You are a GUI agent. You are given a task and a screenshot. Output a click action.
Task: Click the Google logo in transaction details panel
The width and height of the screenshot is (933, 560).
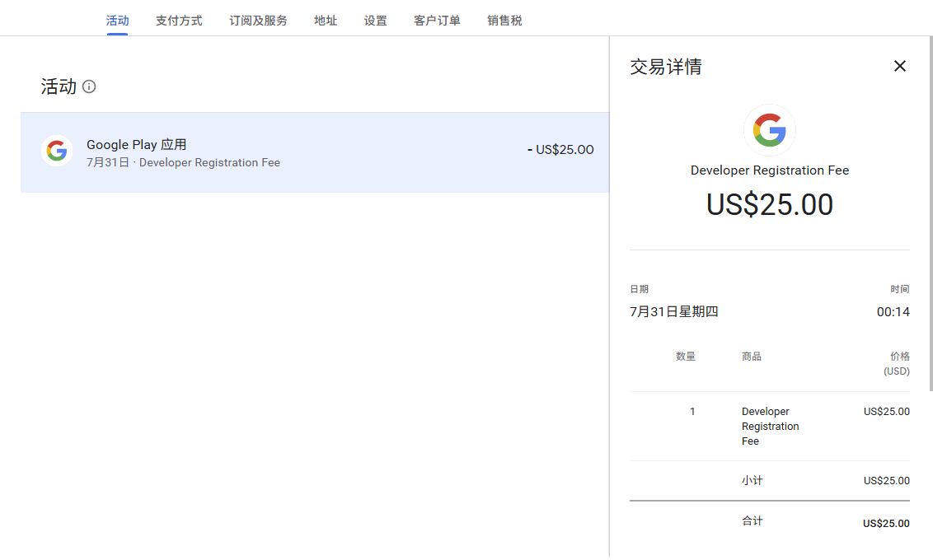pos(769,129)
